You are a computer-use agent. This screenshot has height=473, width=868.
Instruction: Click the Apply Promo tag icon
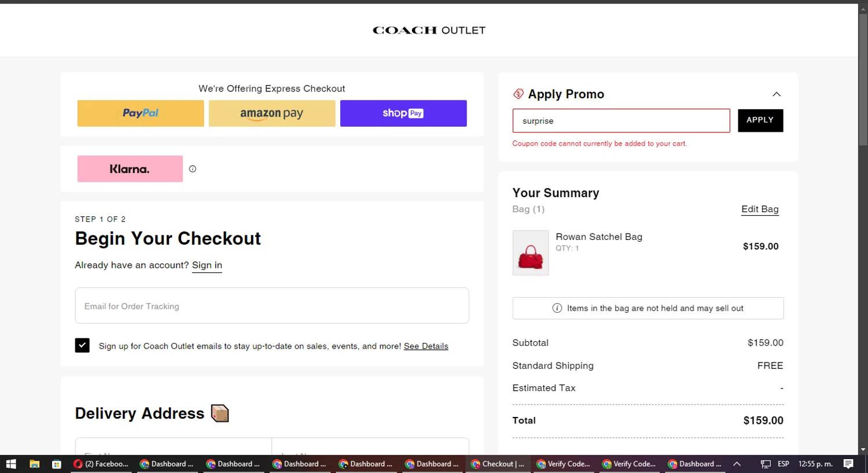[x=518, y=94]
